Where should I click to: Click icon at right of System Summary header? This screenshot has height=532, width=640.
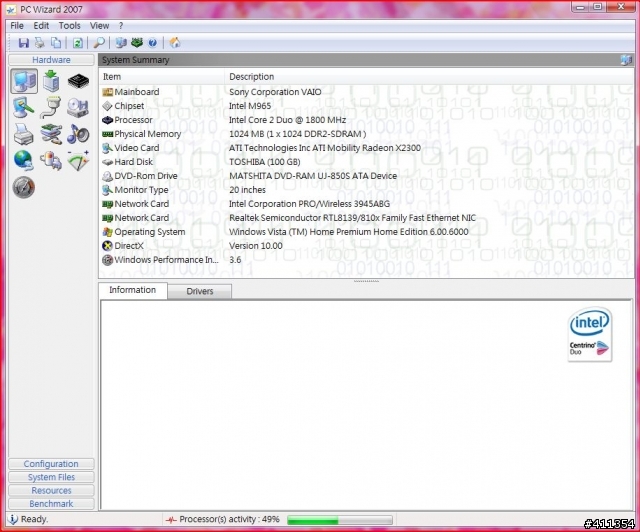point(626,60)
